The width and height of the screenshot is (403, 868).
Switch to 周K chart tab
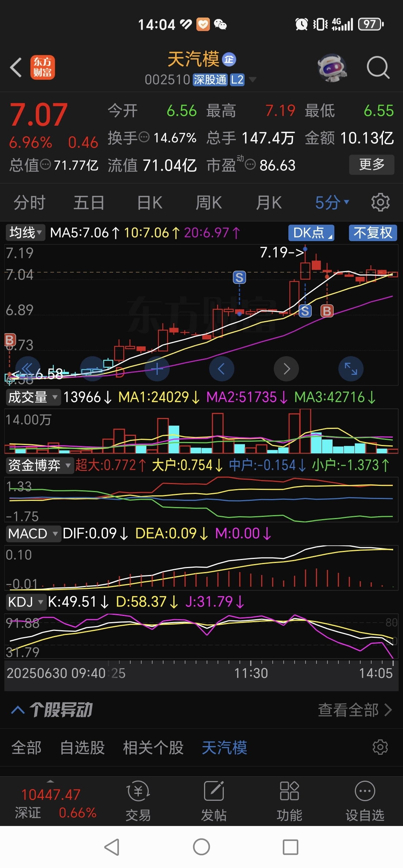pos(209,202)
